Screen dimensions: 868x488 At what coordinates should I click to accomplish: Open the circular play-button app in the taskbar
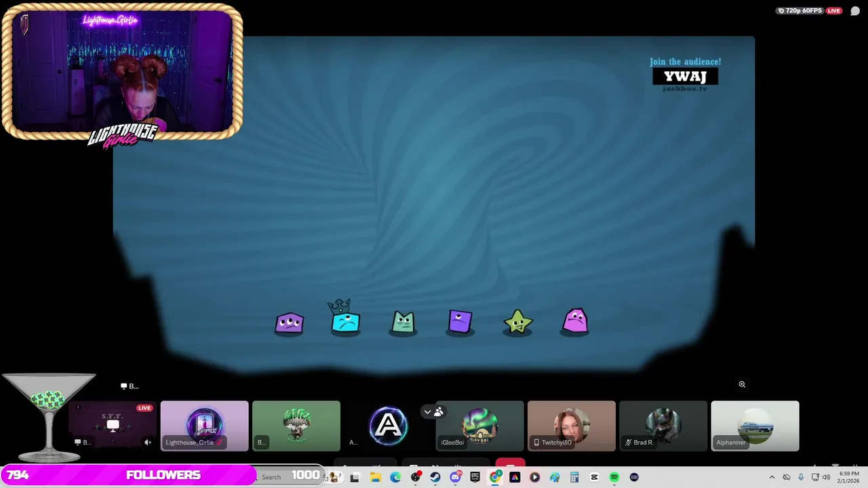tap(534, 477)
